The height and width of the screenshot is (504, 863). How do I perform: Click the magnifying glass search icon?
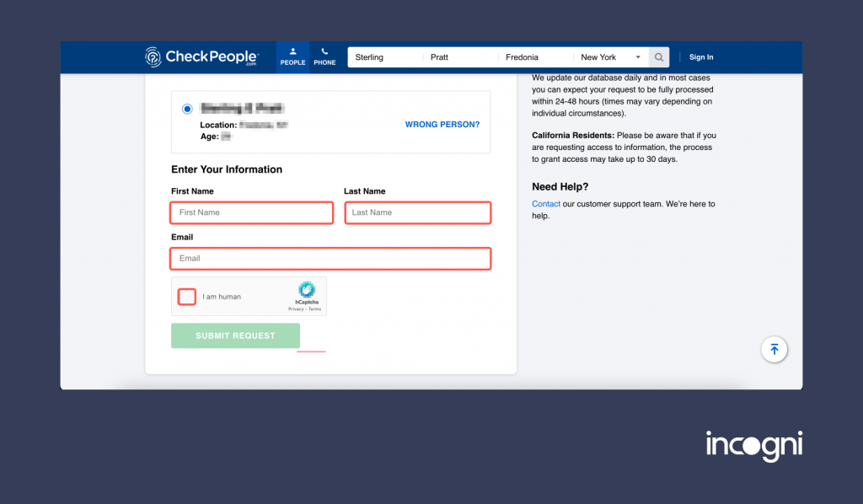658,56
